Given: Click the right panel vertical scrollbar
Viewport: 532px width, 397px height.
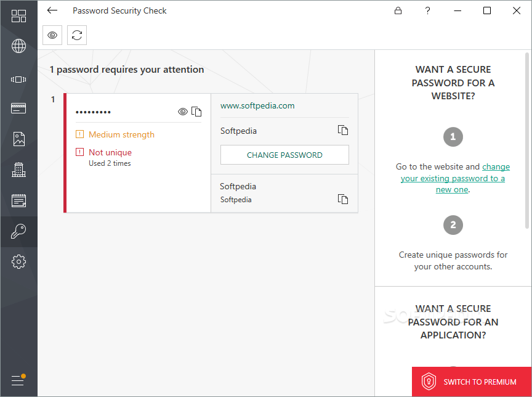Looking at the screenshot, I should pyautogui.click(x=527, y=141).
